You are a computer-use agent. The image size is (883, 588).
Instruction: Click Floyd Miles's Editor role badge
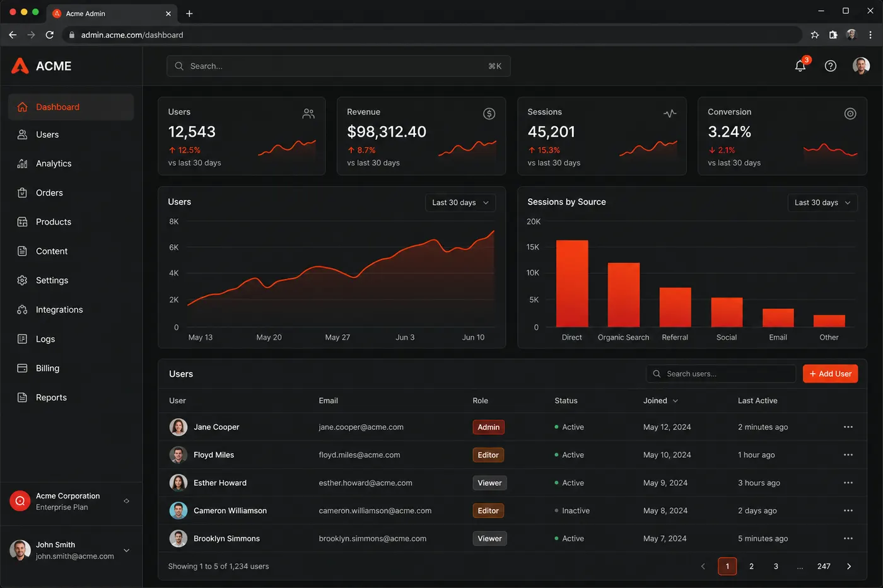[x=488, y=455]
